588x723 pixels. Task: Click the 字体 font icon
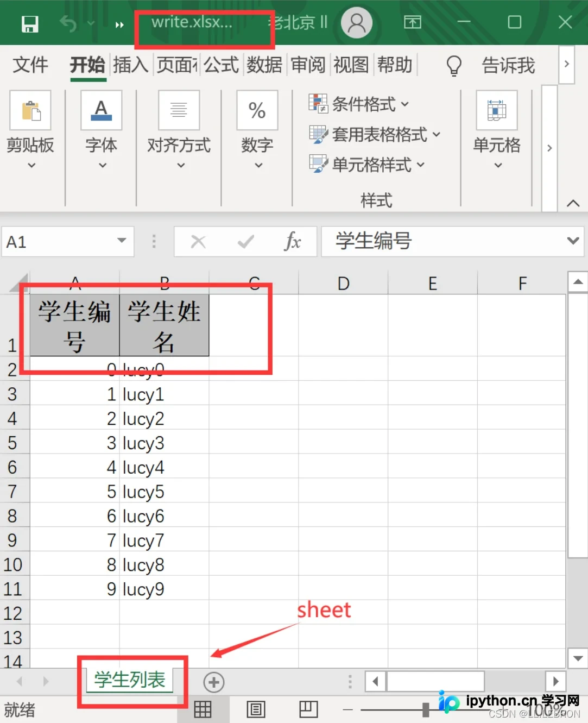point(102,110)
